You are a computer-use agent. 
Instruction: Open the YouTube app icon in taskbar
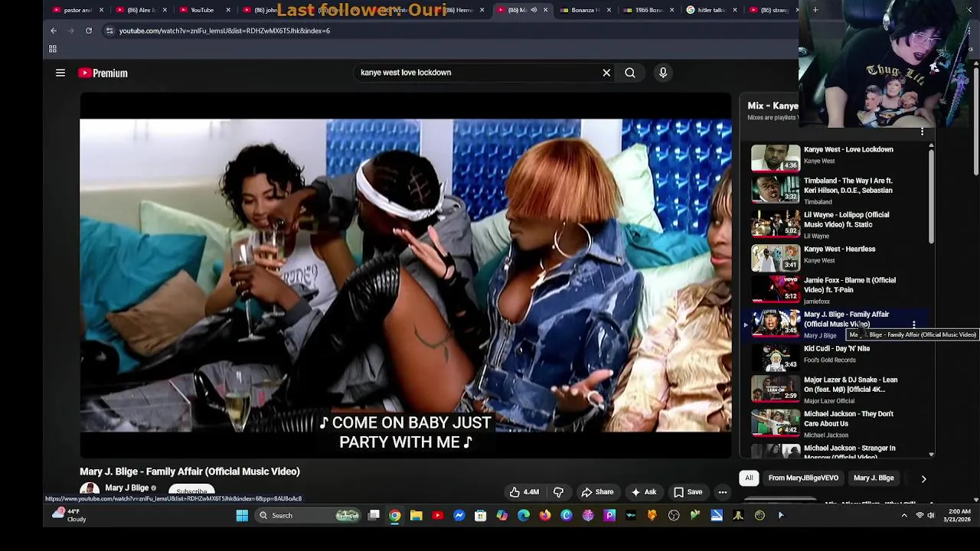coord(438,516)
